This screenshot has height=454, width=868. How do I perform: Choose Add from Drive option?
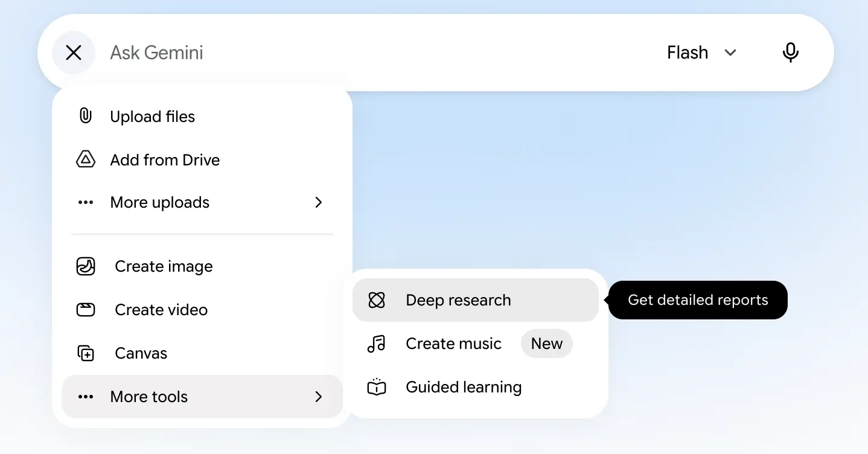(x=202, y=160)
